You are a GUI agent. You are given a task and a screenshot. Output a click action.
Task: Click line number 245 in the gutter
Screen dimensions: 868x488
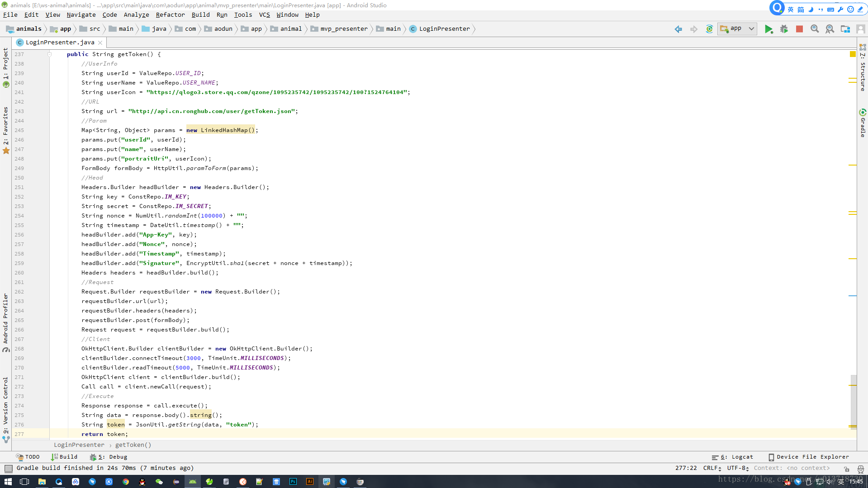pos(19,130)
